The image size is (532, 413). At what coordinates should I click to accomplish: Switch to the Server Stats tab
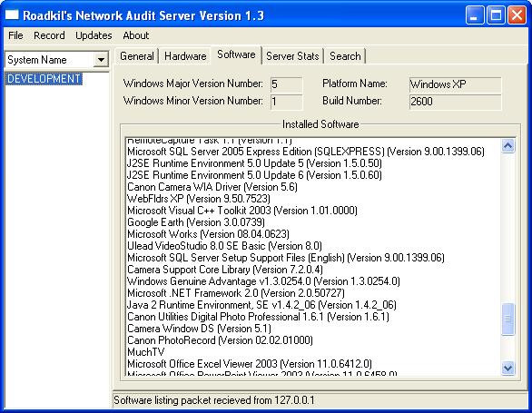292,56
